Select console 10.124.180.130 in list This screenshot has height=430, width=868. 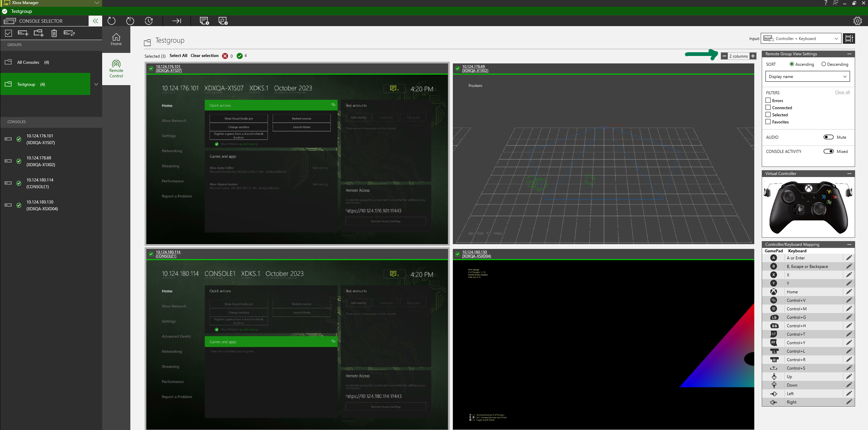point(51,205)
